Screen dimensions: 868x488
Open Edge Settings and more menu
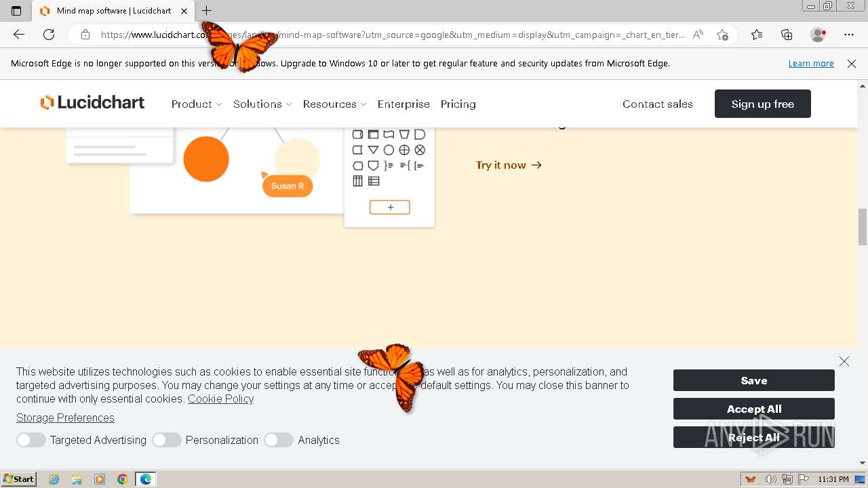coord(849,35)
